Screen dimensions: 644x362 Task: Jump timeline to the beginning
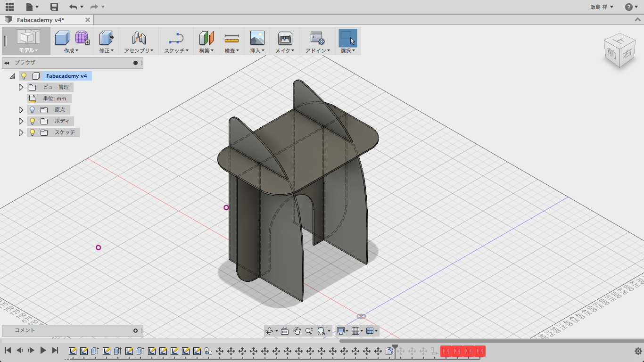coord(8,350)
